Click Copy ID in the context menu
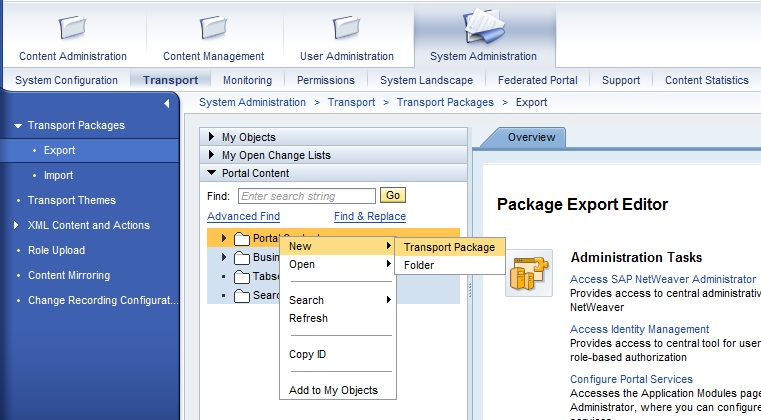The image size is (761, 420). [x=307, y=354]
